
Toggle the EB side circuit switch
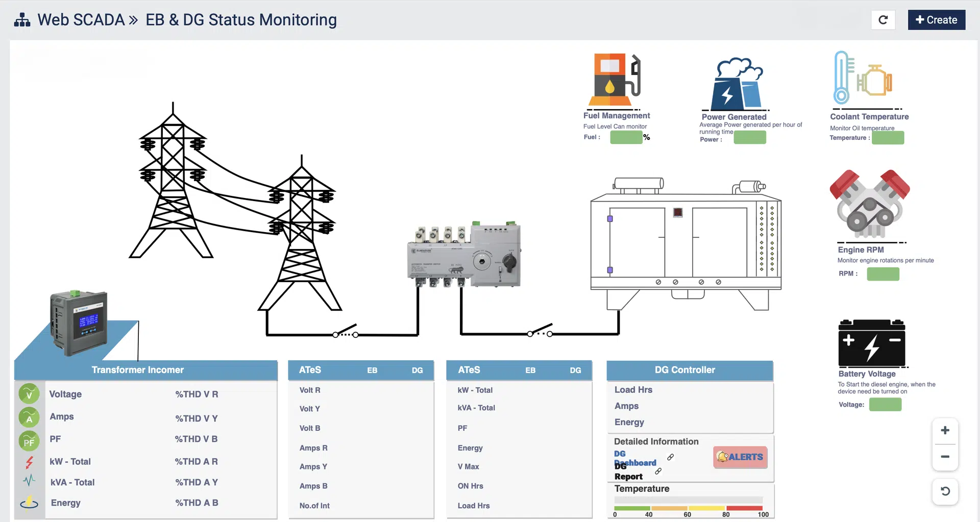(346, 331)
